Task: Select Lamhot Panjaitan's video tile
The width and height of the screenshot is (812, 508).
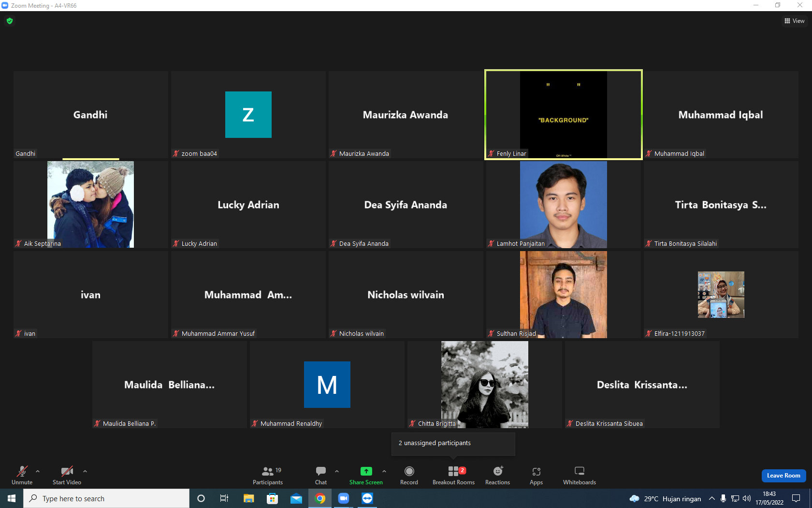Action: (x=563, y=205)
